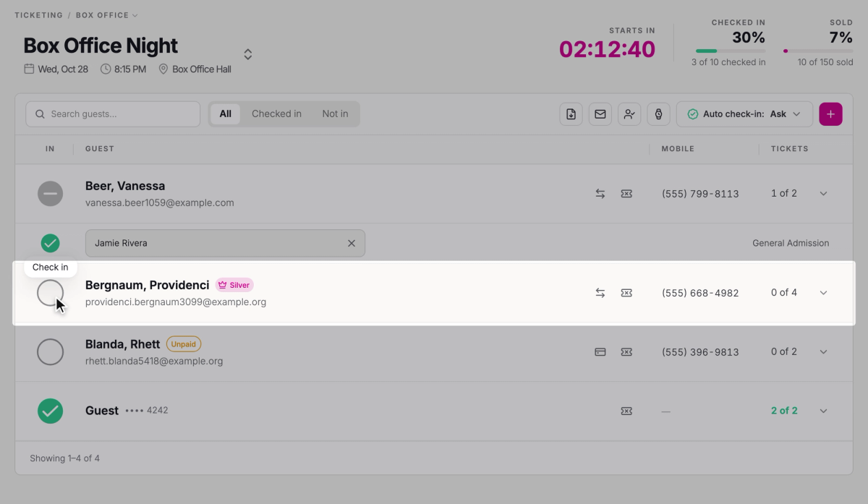Toggle the partial check-in circle for Vanessa Beer
The height and width of the screenshot is (504, 868).
(51, 194)
